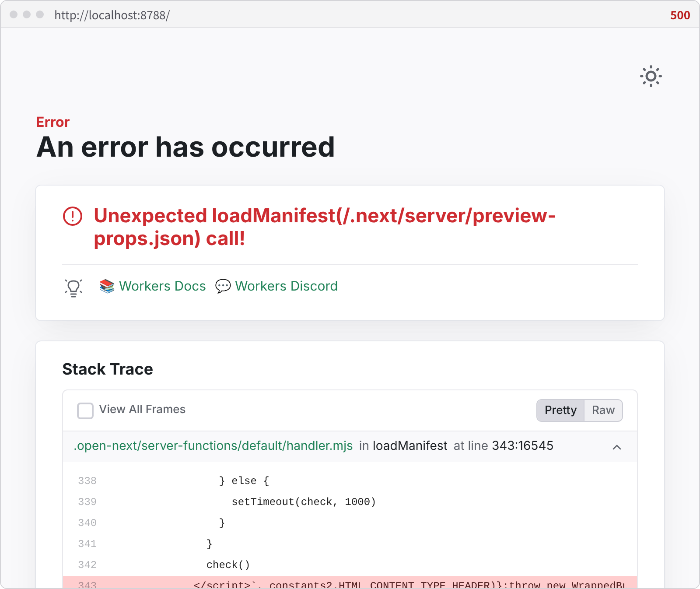Click line position '343:16545' in frame header

(x=523, y=445)
